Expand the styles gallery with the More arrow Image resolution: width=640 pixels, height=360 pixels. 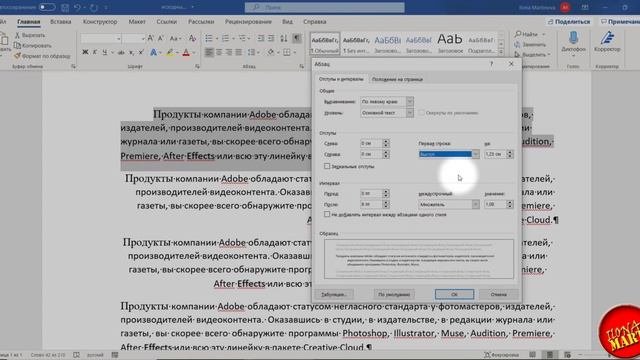pyautogui.click(x=501, y=52)
